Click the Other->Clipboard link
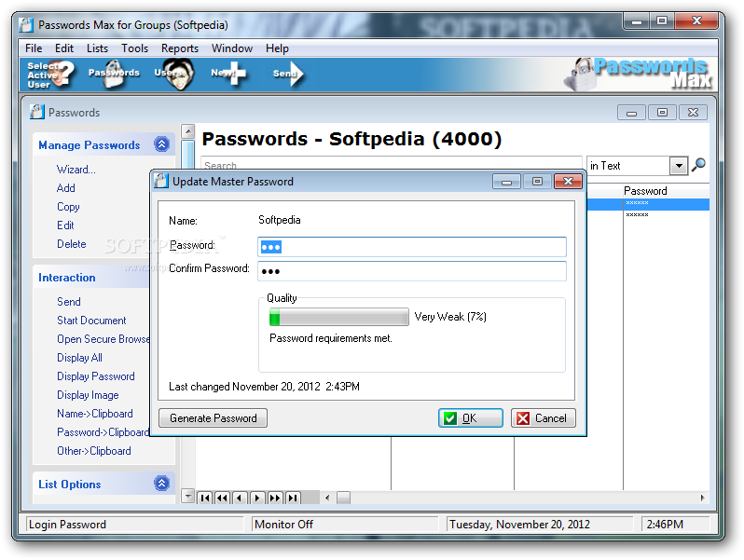Image resolution: width=744 pixels, height=560 pixels. pyautogui.click(x=94, y=450)
